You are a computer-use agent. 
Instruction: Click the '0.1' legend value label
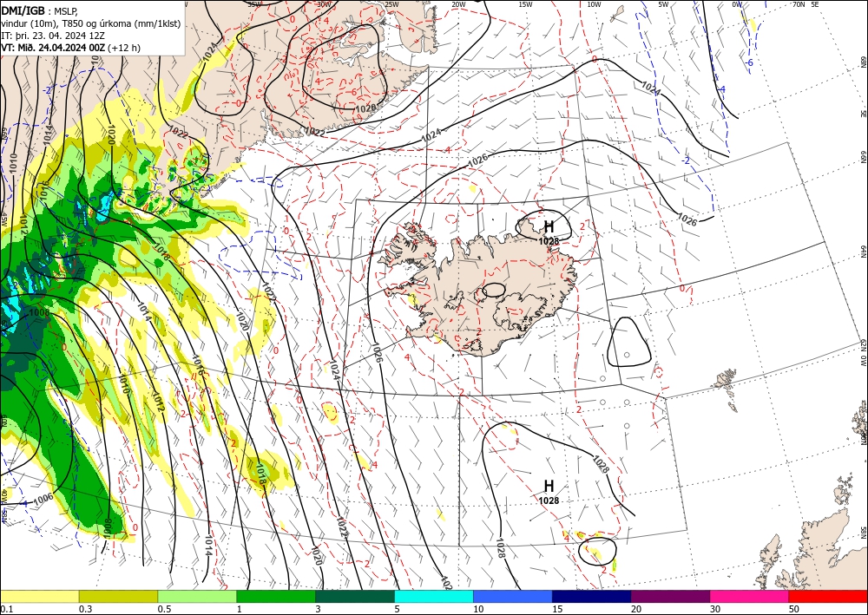6,609
